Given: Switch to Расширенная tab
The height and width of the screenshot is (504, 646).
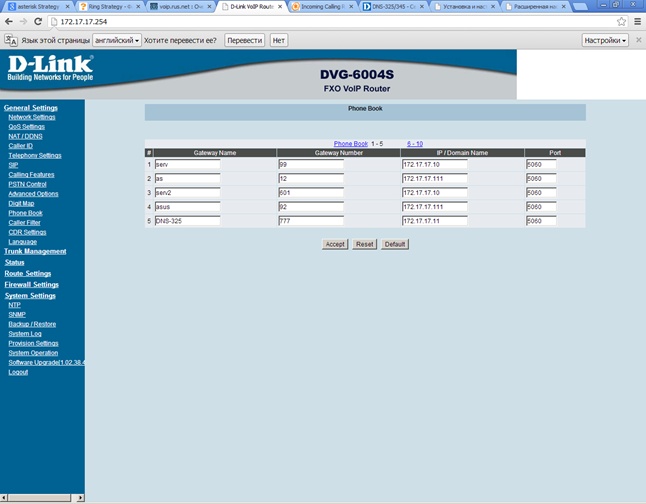Looking at the screenshot, I should tap(535, 7).
